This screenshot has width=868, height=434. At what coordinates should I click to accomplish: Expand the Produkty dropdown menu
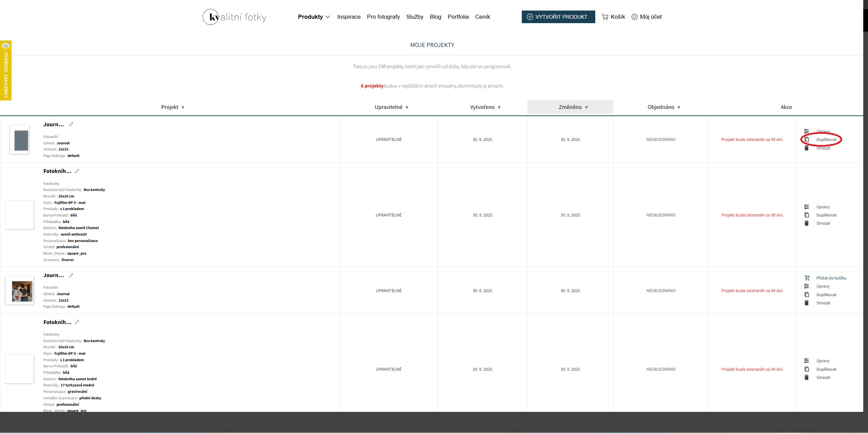point(314,17)
